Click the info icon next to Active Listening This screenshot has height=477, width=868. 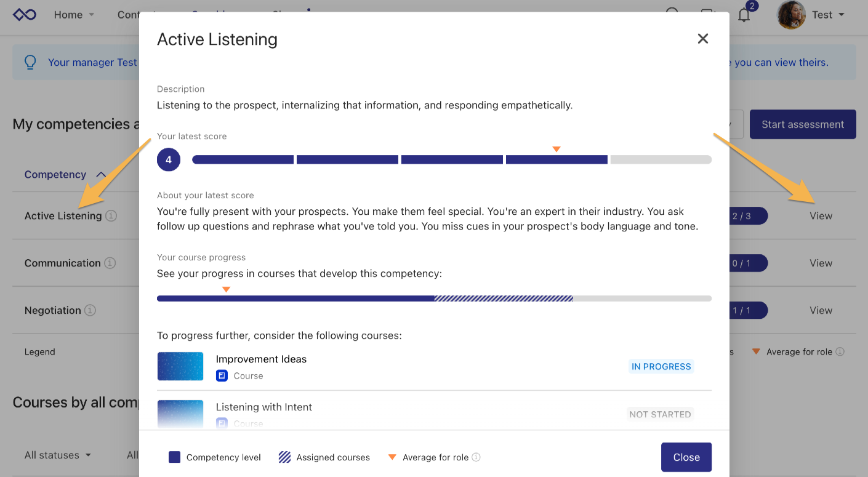coord(111,216)
